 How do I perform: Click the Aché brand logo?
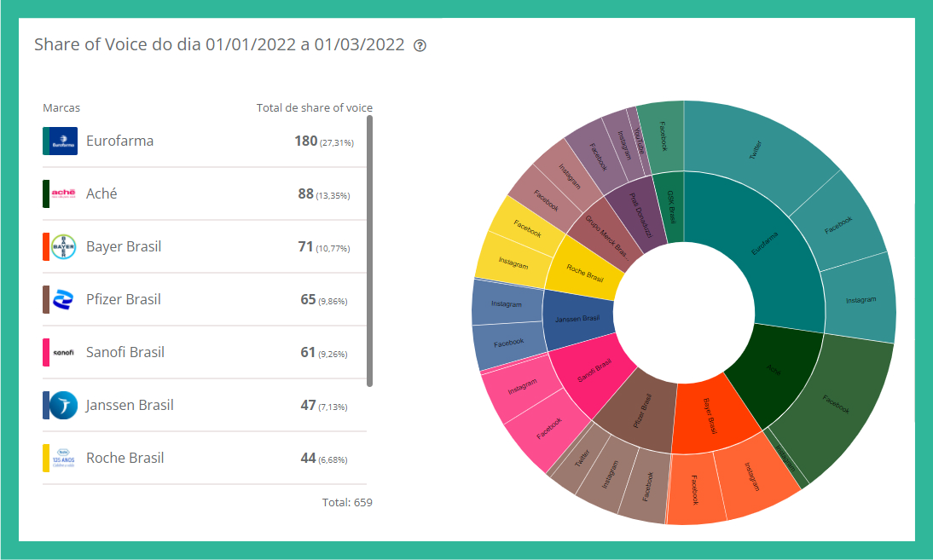tap(64, 194)
